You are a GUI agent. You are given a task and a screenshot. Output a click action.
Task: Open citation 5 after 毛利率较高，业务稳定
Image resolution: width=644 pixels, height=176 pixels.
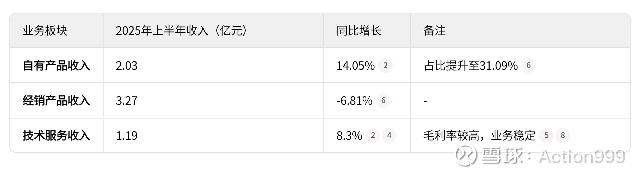click(x=546, y=135)
